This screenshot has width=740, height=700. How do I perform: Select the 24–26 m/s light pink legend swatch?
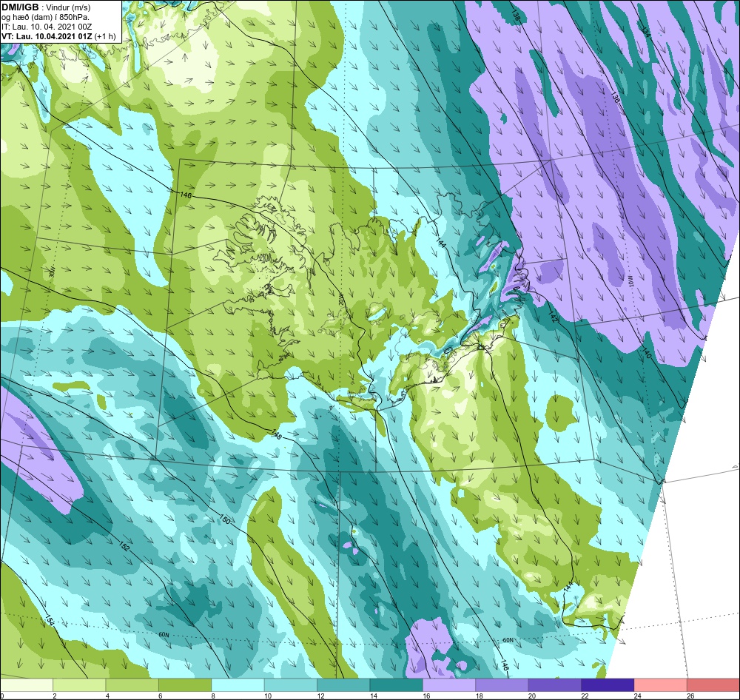pyautogui.click(x=661, y=684)
